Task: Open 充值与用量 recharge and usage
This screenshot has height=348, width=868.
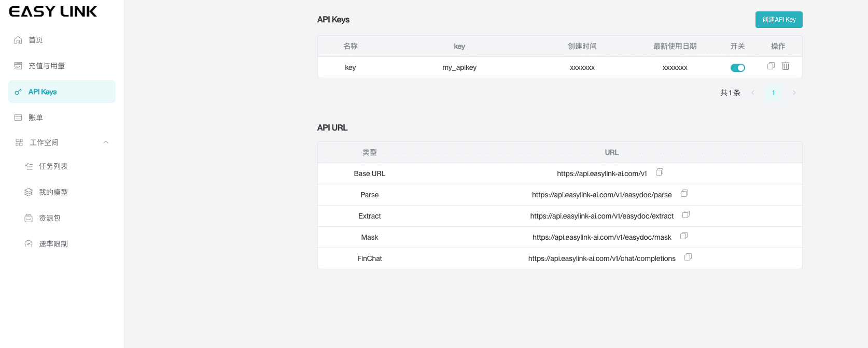Action: 47,66
